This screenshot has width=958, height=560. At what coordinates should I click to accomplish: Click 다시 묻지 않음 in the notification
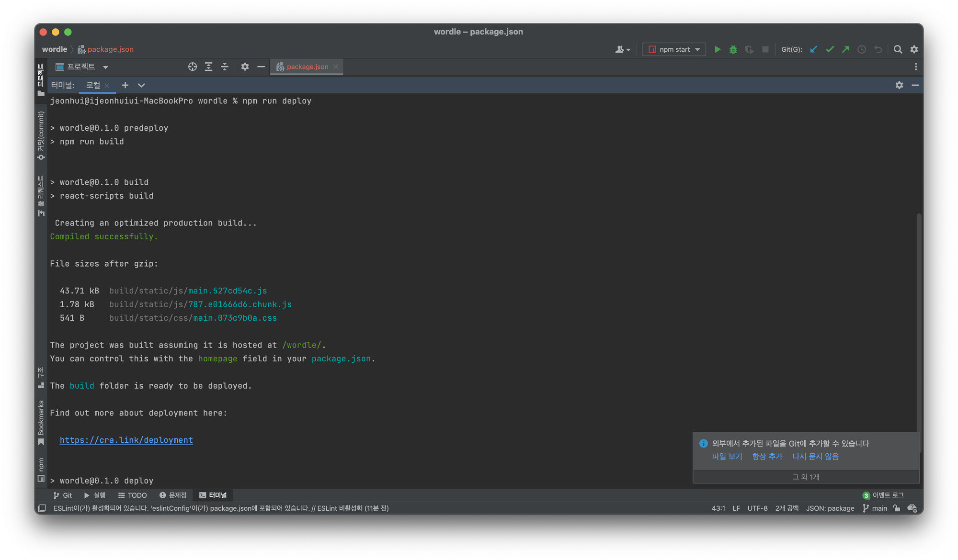pos(815,457)
